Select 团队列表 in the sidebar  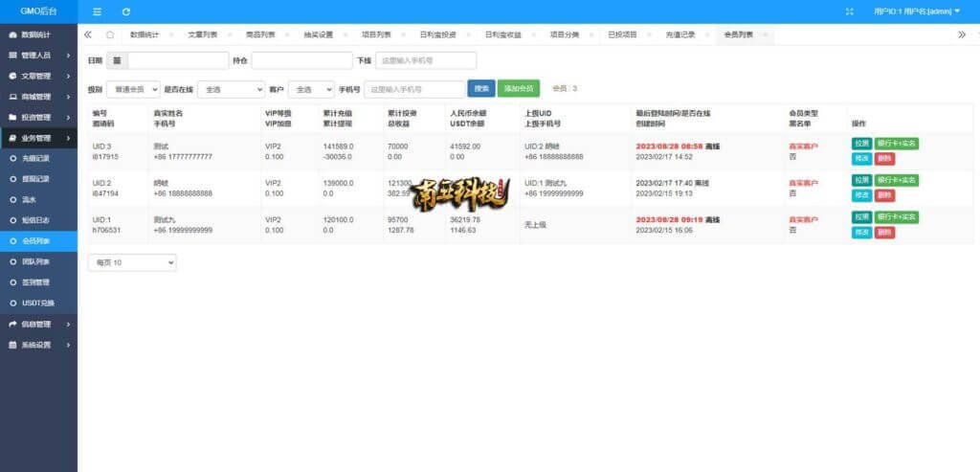coord(36,261)
